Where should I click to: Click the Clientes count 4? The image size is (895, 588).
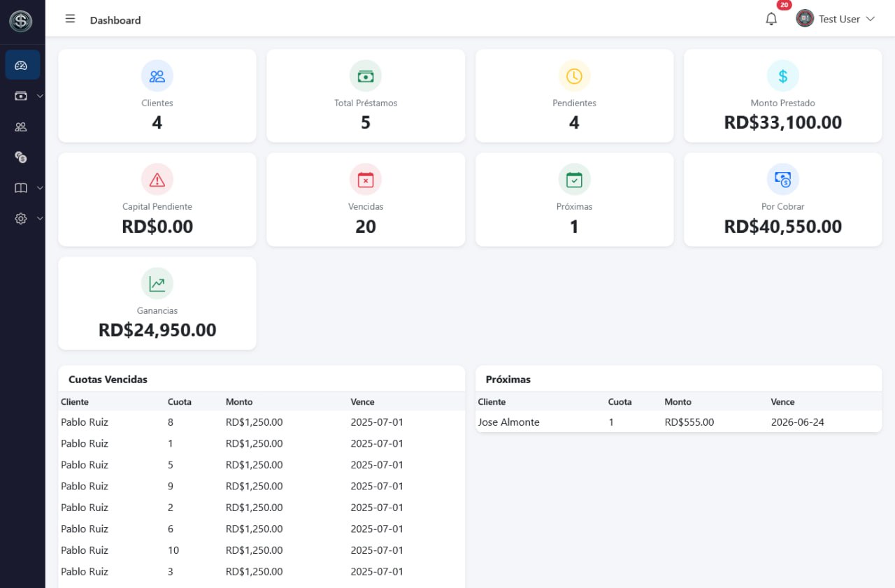(x=157, y=123)
